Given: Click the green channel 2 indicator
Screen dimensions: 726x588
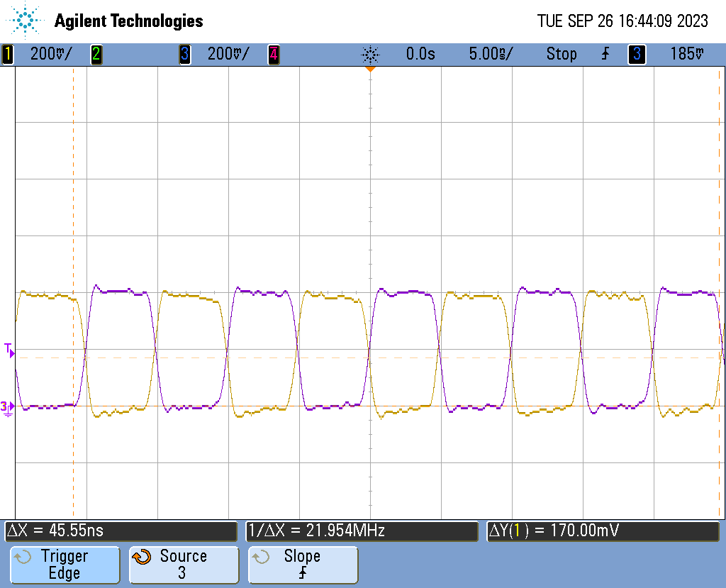Looking at the screenshot, I should 96,54.
